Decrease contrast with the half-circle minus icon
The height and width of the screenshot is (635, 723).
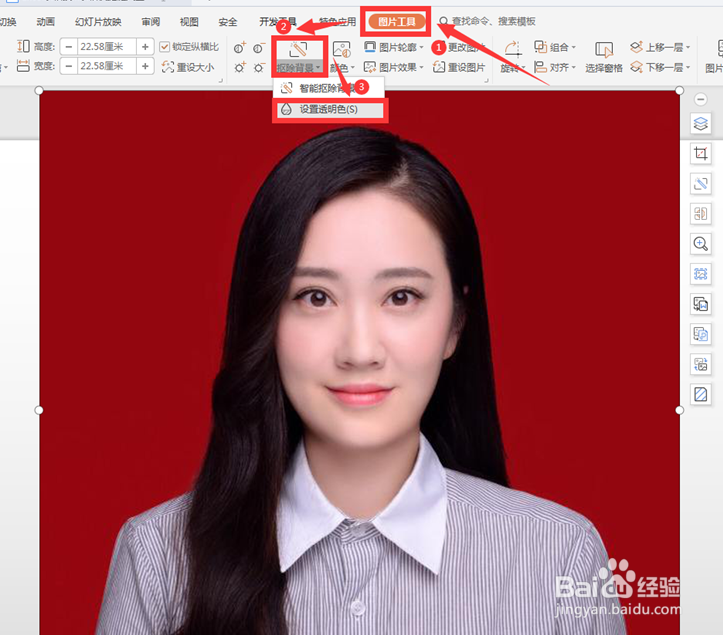pyautogui.click(x=259, y=47)
